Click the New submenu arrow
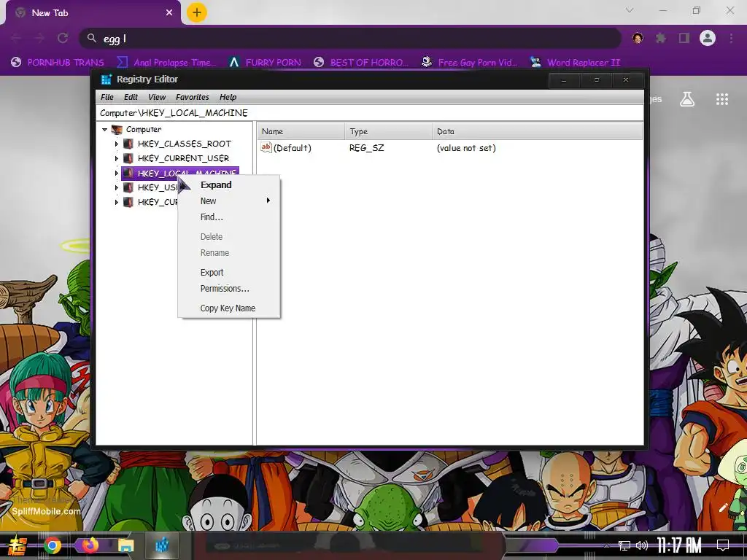This screenshot has height=560, width=747. pos(268,201)
